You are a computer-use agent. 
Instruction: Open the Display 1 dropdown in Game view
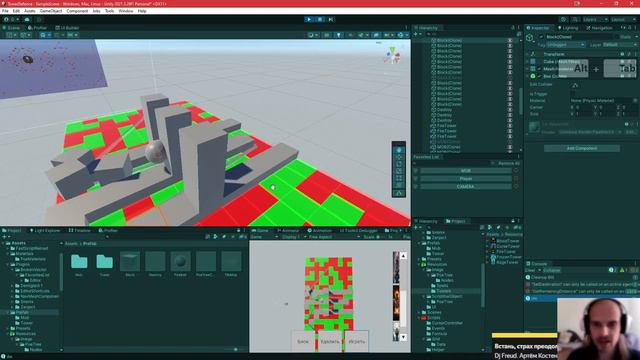(x=293, y=237)
